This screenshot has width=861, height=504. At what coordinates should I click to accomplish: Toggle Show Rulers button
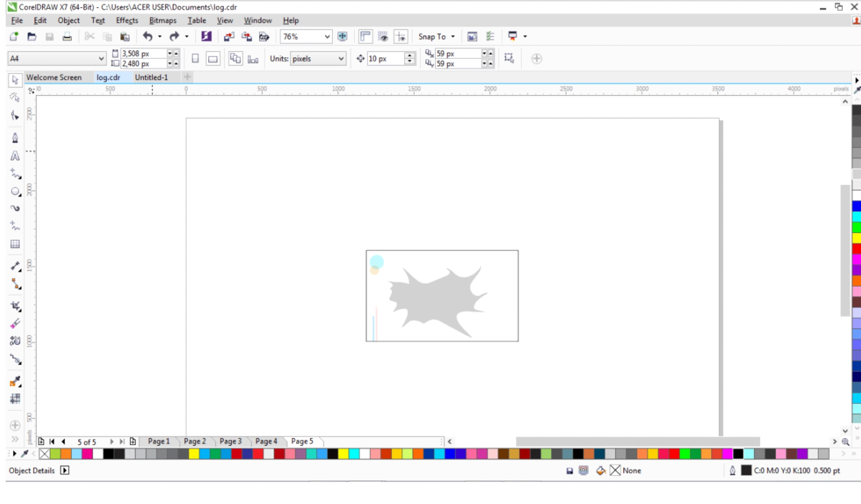pos(365,36)
